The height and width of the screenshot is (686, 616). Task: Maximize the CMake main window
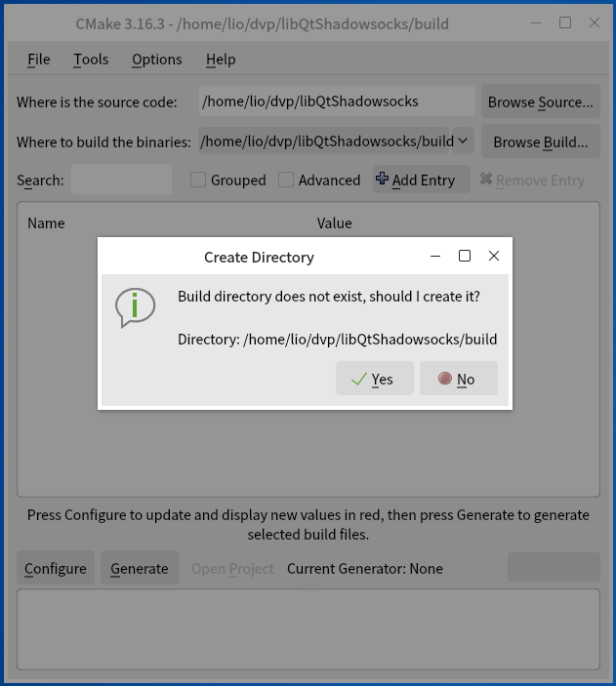565,22
